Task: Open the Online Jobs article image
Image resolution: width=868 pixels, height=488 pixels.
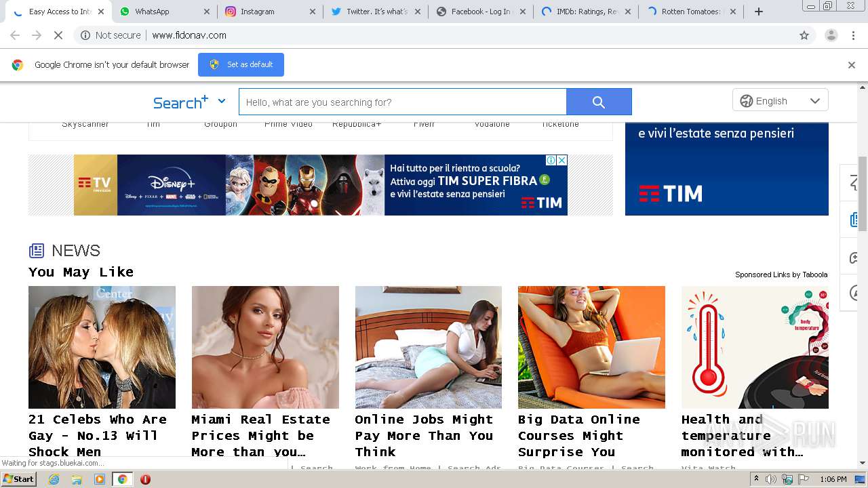Action: coord(429,347)
